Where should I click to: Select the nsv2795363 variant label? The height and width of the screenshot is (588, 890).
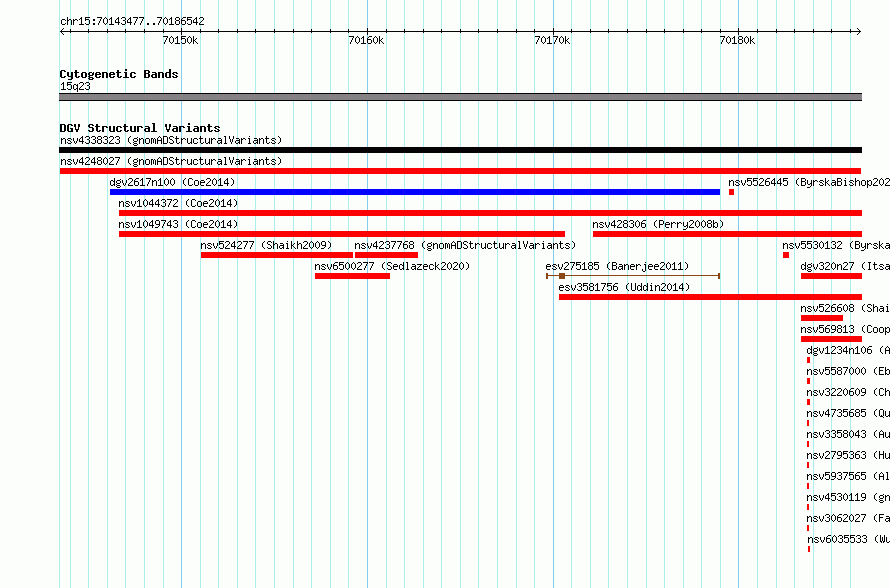[x=848, y=455]
